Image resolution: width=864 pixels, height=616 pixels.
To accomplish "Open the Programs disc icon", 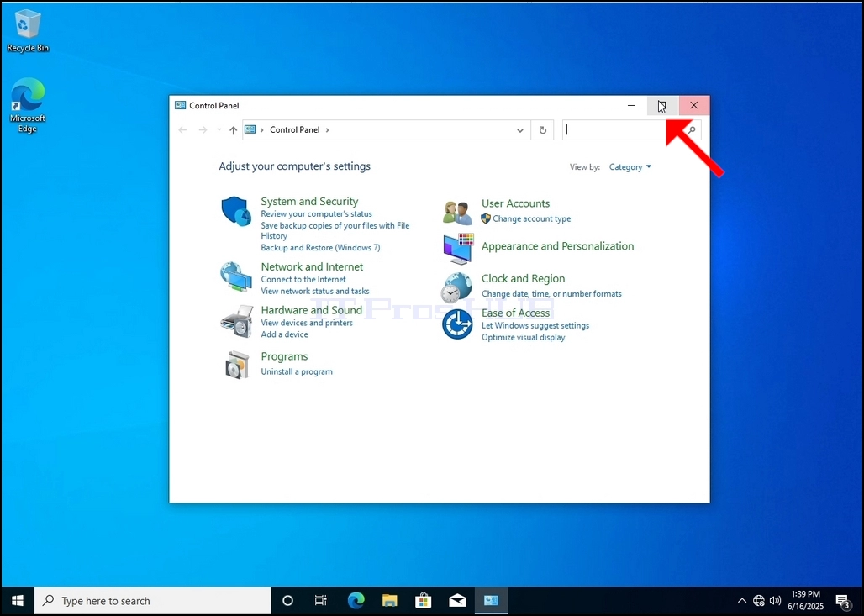I will point(236,365).
